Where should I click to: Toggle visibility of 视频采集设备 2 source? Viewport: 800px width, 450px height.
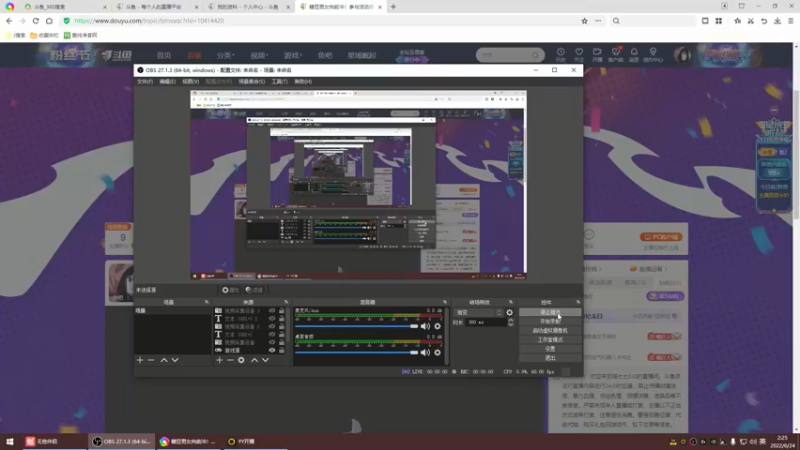(272, 327)
